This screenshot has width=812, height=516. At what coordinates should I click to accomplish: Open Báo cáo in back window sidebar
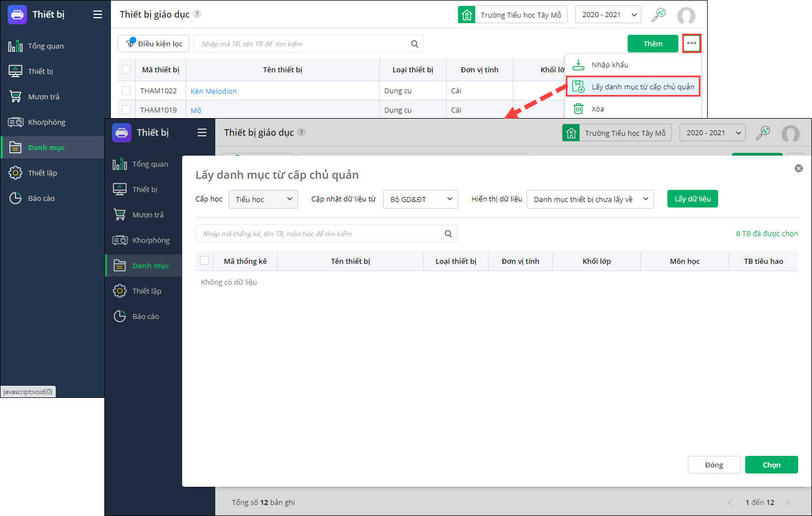52,198
